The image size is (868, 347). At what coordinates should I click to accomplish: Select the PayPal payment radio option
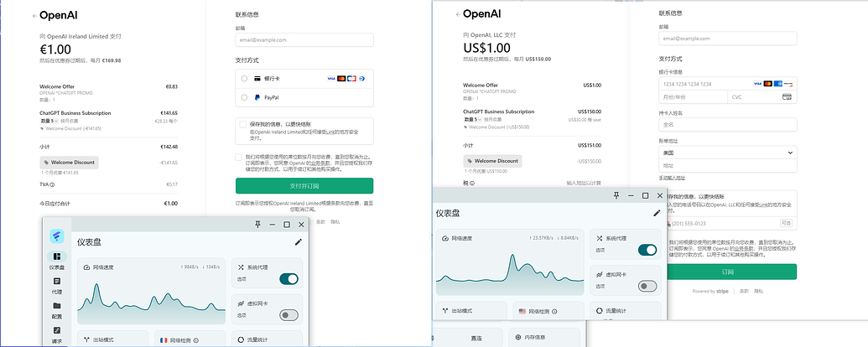coord(244,97)
